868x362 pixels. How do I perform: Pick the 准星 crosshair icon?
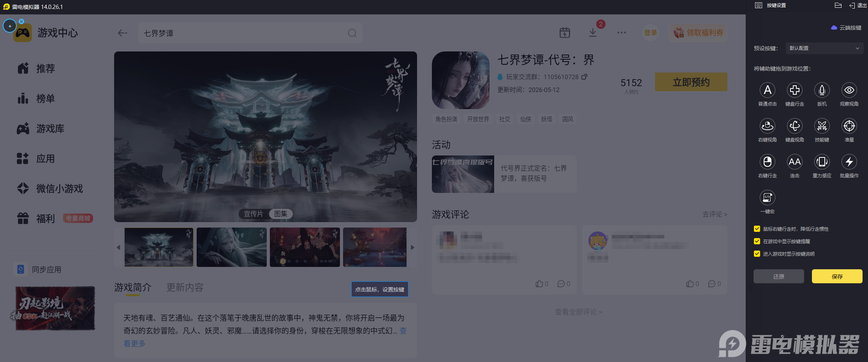pos(849,126)
